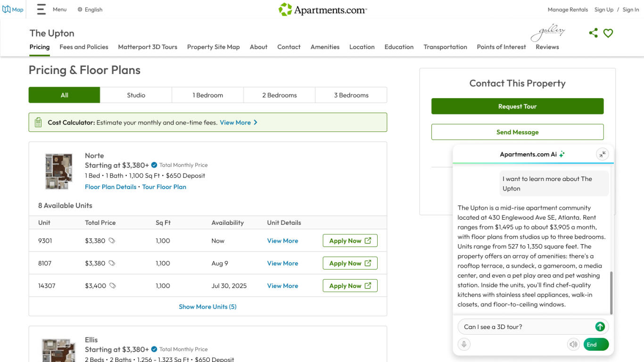Click the Send Message button
The image size is (644, 362).
pyautogui.click(x=517, y=132)
